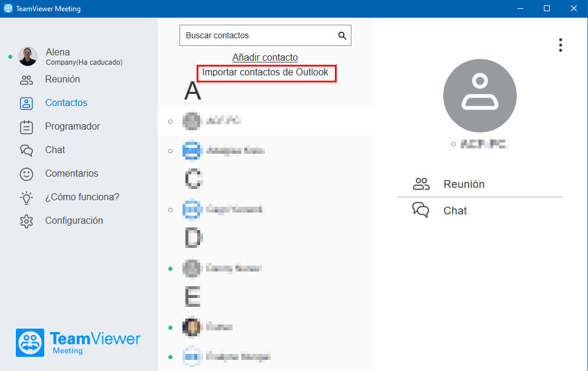
Task: Select Programador menu label
Action: coord(72,127)
